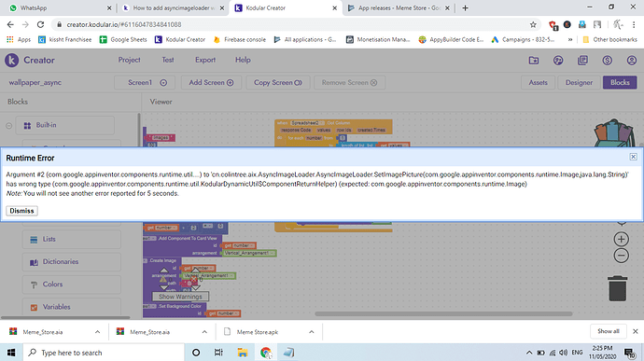Open the Help menu
Image resolution: width=644 pixels, height=361 pixels.
pyautogui.click(x=243, y=60)
